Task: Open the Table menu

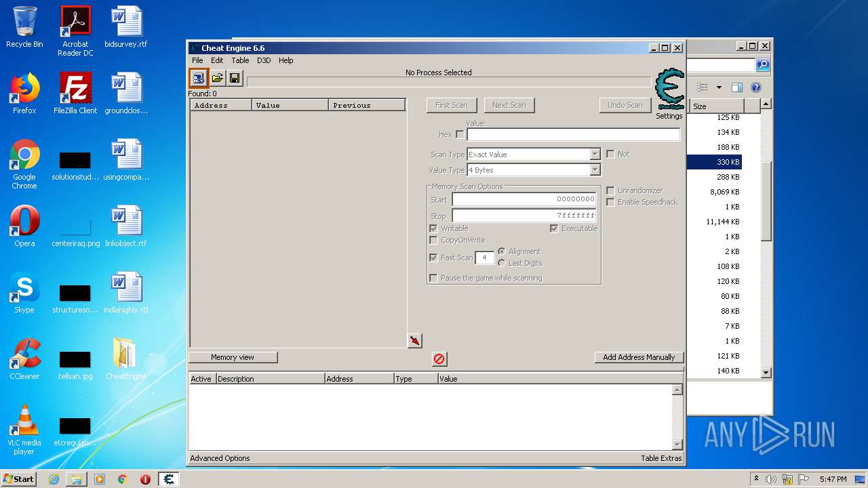Action: pyautogui.click(x=240, y=60)
